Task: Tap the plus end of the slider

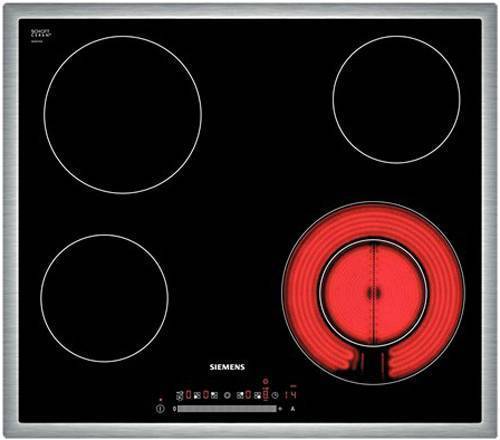Action: coord(280,409)
